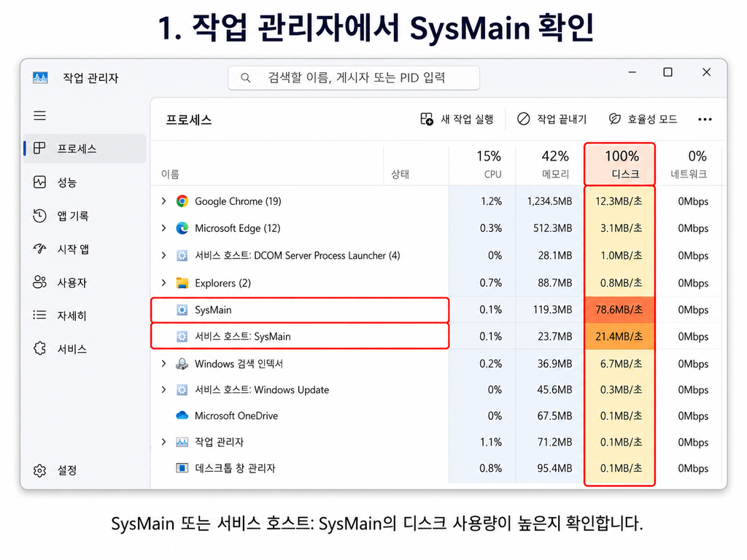Click the 시작 앱 tab's gauge icon
Screen dimensions: 747x560
pos(39,249)
